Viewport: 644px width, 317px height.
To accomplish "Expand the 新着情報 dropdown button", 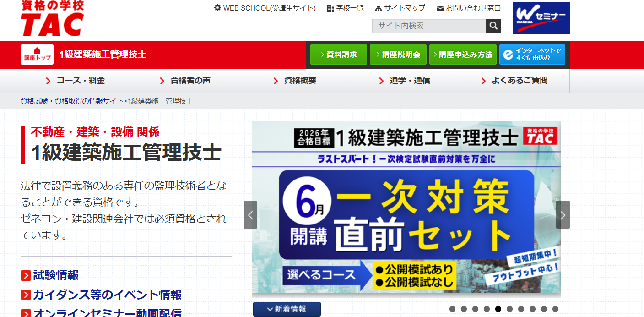I will pyautogui.click(x=287, y=309).
